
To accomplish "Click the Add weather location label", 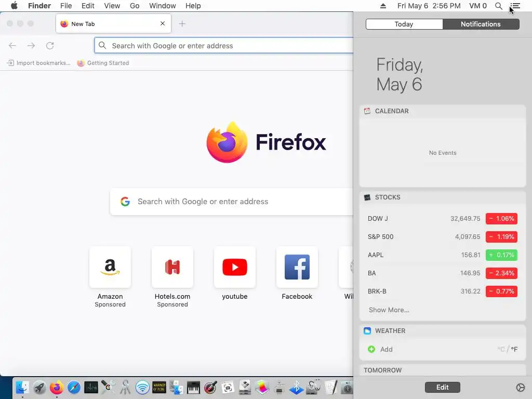I will coord(387,349).
